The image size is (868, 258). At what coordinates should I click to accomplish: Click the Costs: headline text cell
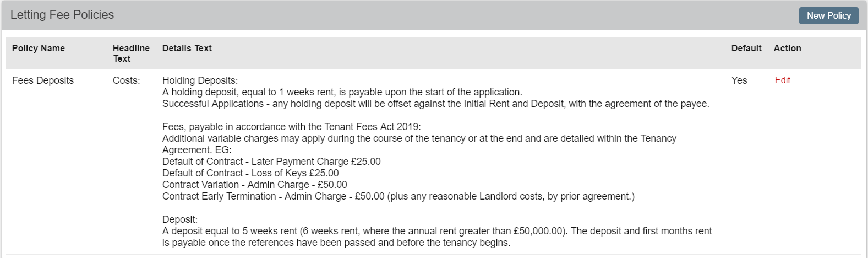point(127,80)
